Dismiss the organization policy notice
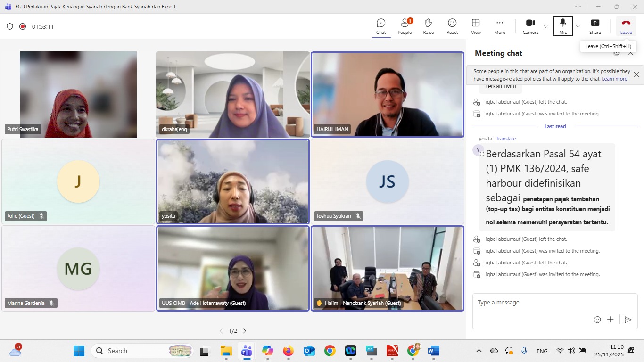Screen dimensions: 644x362 [x=636, y=74]
